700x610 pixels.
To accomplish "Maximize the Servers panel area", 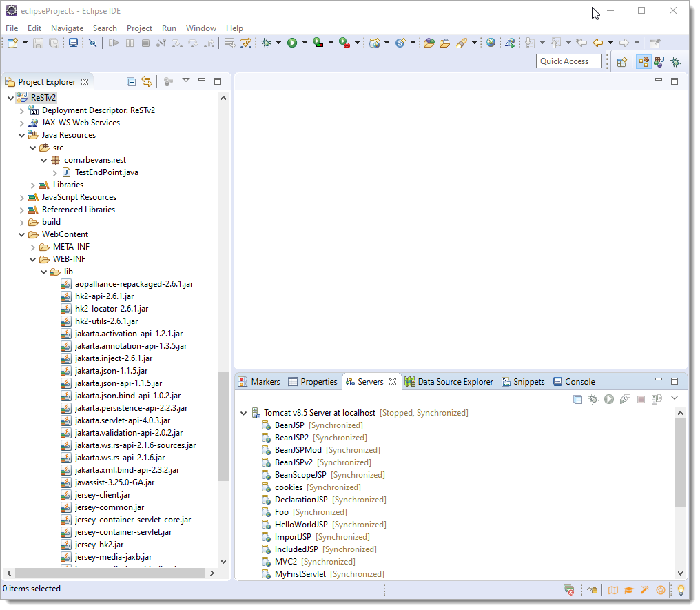I will [x=675, y=381].
